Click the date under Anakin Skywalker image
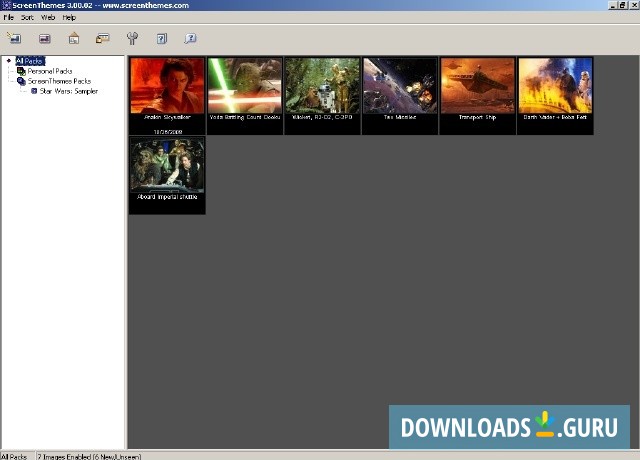640x460 pixels. click(x=168, y=132)
